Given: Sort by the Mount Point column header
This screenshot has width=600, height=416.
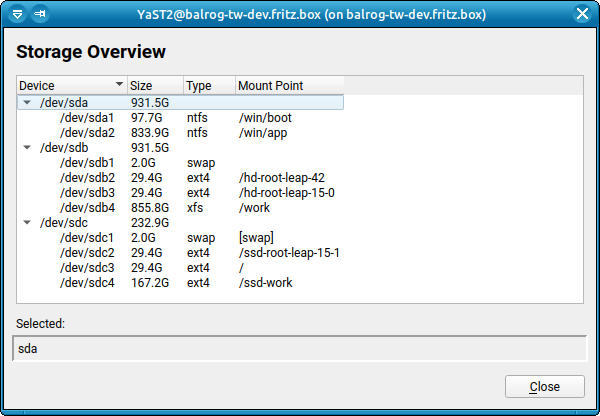Looking at the screenshot, I should click(x=288, y=86).
